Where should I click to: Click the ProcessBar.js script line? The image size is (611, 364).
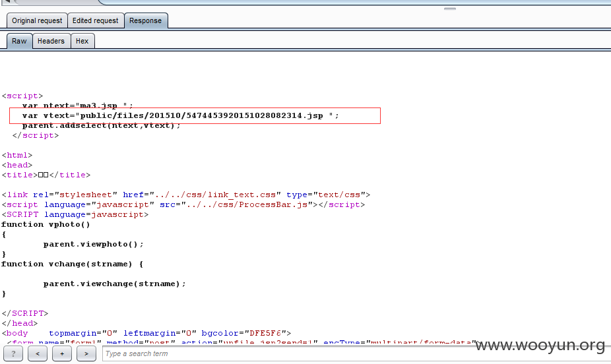click(x=183, y=204)
